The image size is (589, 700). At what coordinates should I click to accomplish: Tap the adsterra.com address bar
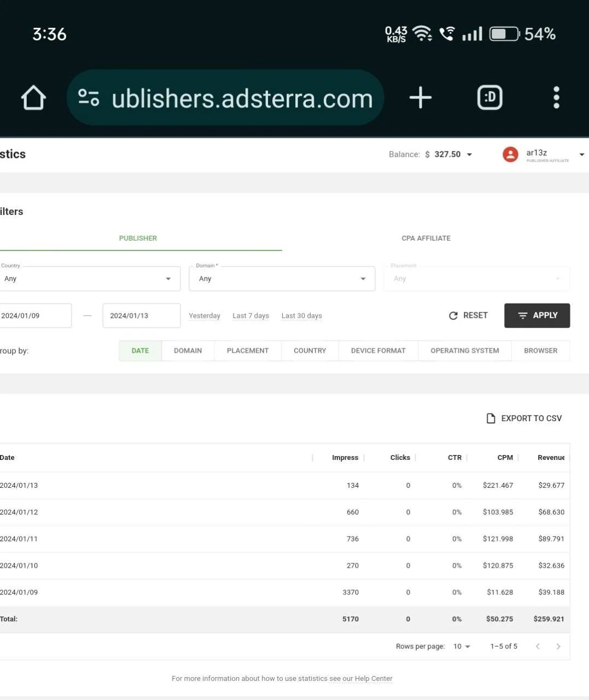225,98
